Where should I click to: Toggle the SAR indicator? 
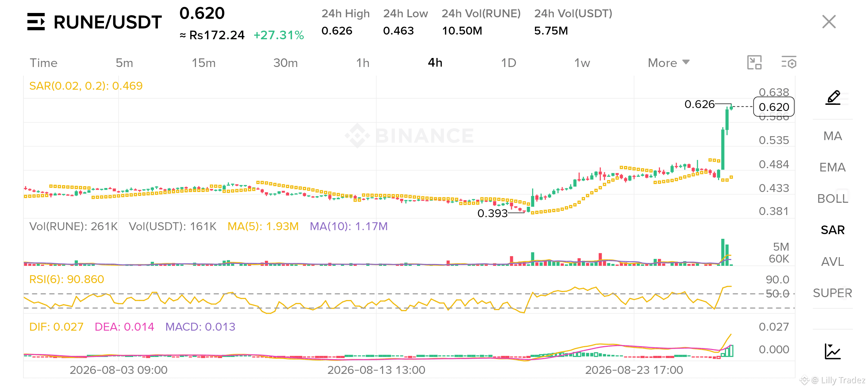pos(833,230)
